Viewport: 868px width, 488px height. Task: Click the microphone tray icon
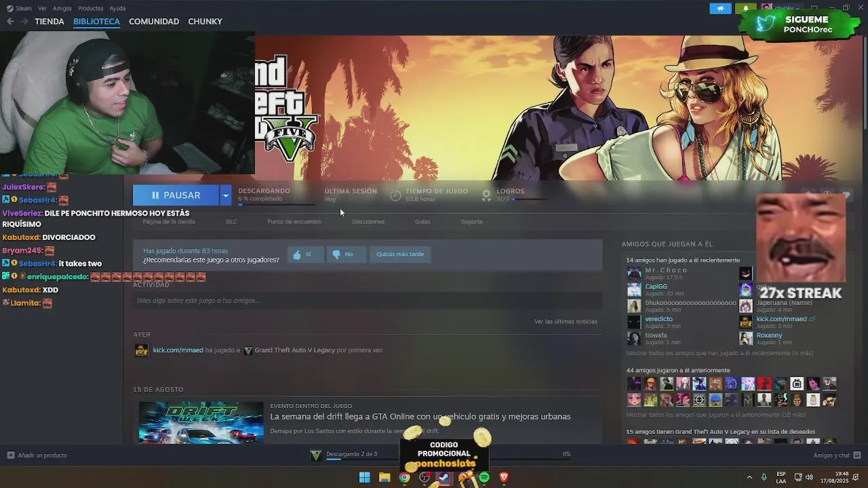point(764,477)
